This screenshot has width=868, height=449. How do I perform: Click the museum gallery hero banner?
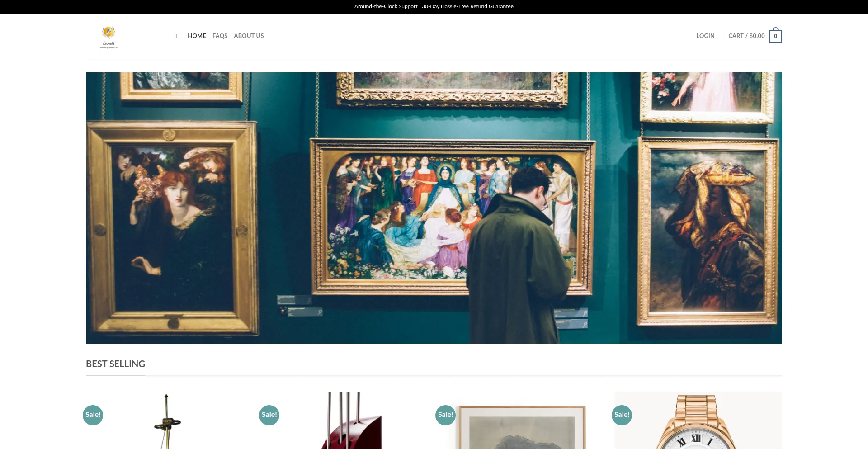[x=434, y=208]
